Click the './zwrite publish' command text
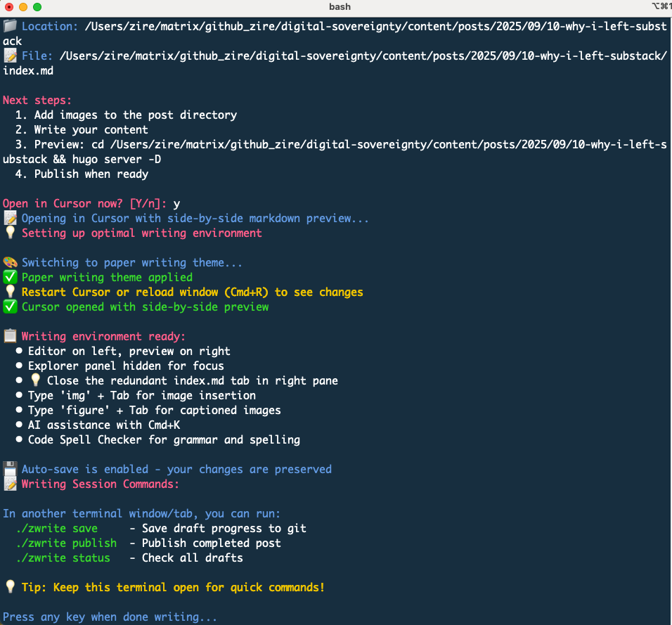672x625 pixels. (66, 543)
